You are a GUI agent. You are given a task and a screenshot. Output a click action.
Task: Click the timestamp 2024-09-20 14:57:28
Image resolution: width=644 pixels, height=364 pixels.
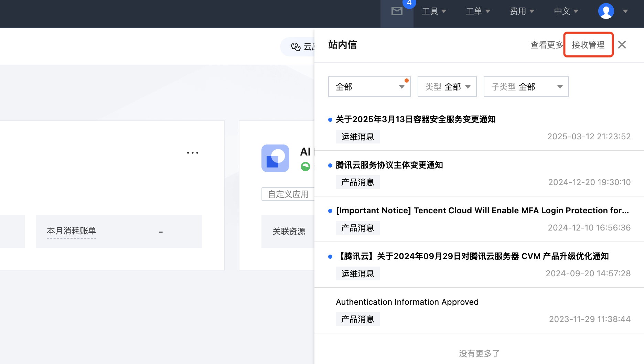(588, 274)
